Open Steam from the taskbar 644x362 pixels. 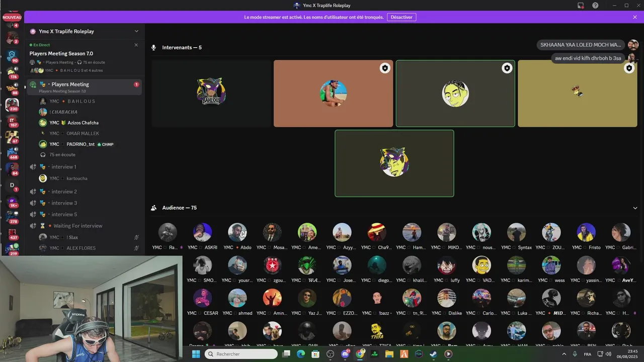click(x=433, y=354)
